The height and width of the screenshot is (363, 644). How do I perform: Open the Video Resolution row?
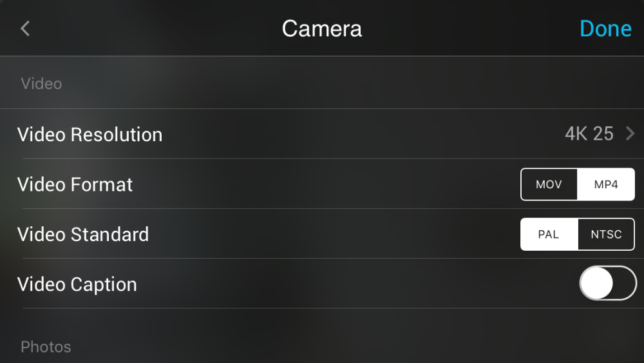point(322,133)
